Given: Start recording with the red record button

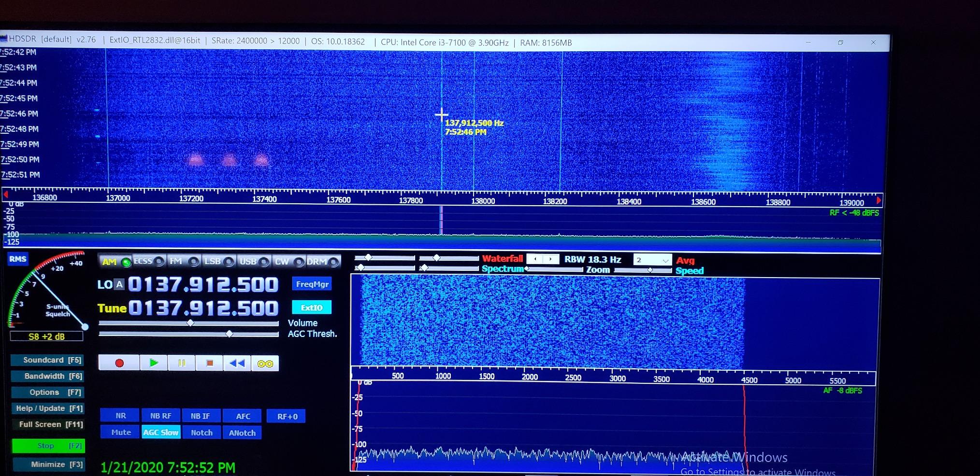Looking at the screenshot, I should pos(119,363).
